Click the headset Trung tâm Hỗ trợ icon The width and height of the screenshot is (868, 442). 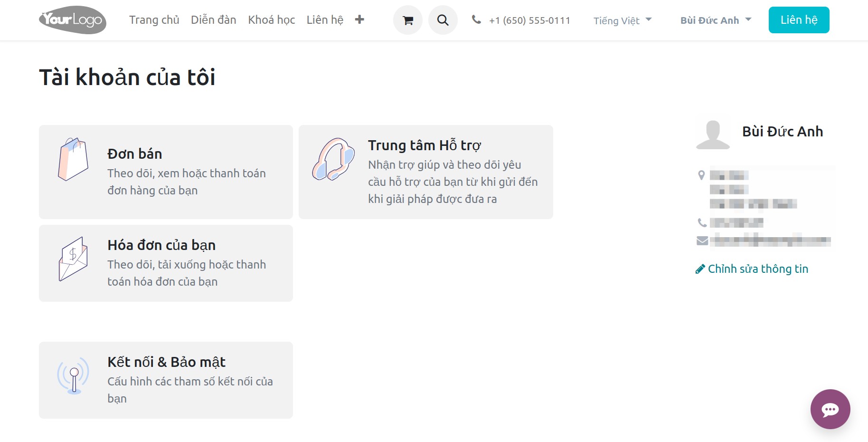[x=333, y=159]
